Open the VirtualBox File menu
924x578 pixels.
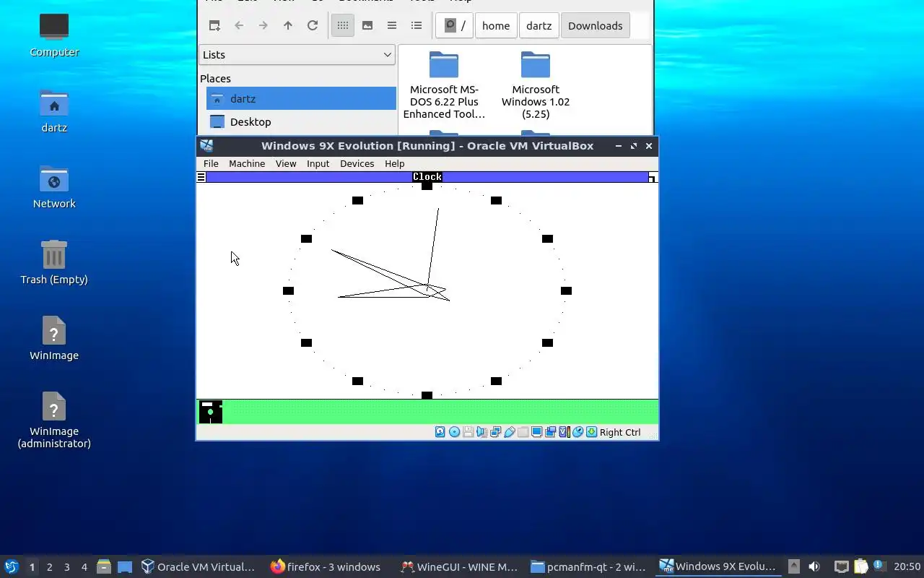tap(211, 163)
